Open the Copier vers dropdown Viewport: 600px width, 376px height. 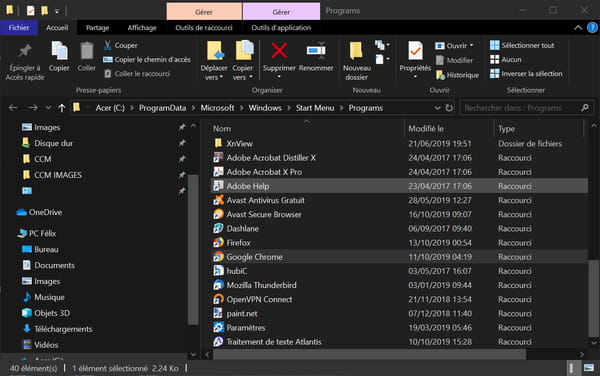tap(243, 61)
